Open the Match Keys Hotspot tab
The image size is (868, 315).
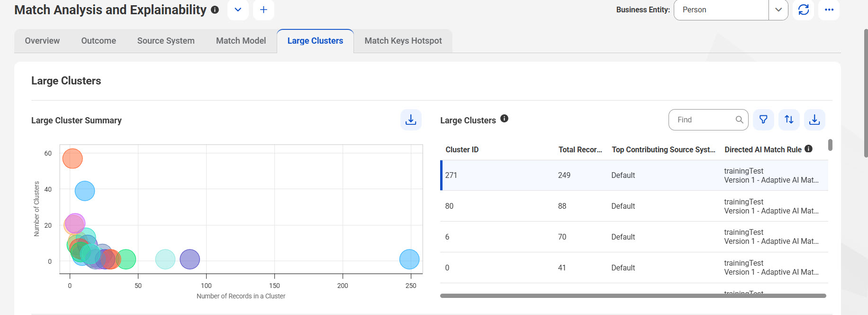click(x=403, y=41)
